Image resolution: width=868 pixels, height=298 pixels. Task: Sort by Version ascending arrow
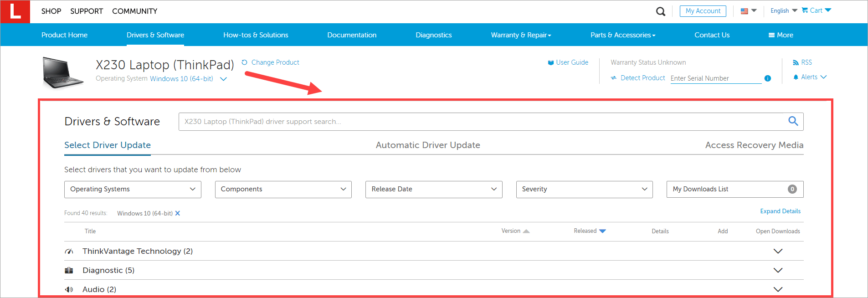tap(526, 231)
